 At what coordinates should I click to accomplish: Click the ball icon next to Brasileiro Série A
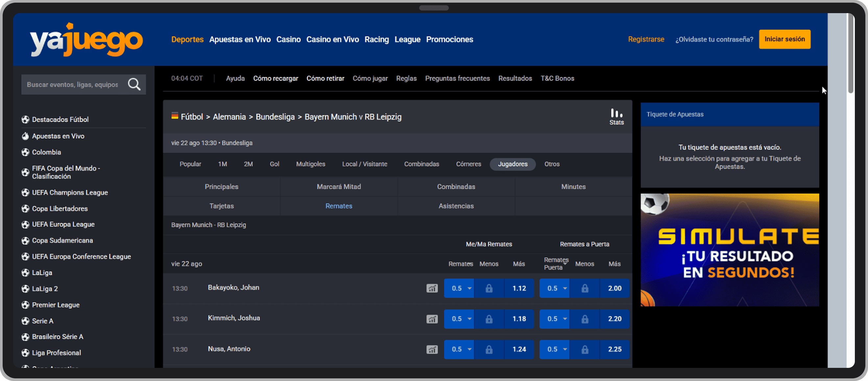pos(25,337)
